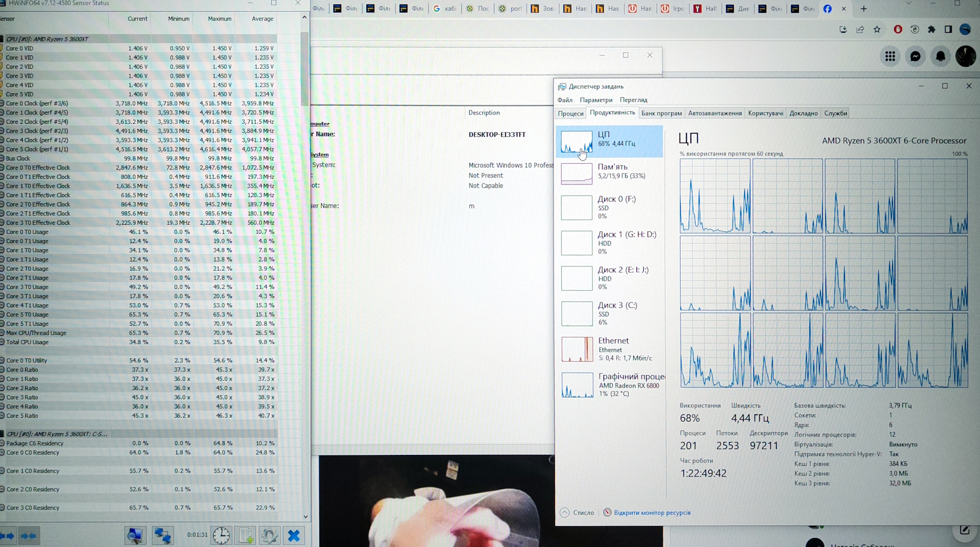Open a new browser tab with plus
The width and height of the screenshot is (980, 547).
coord(864,8)
